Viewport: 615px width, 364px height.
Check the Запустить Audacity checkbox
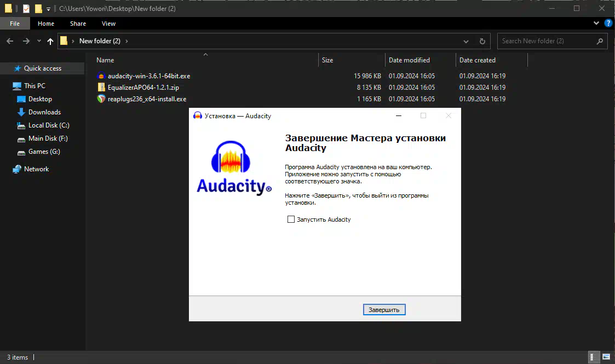click(291, 219)
